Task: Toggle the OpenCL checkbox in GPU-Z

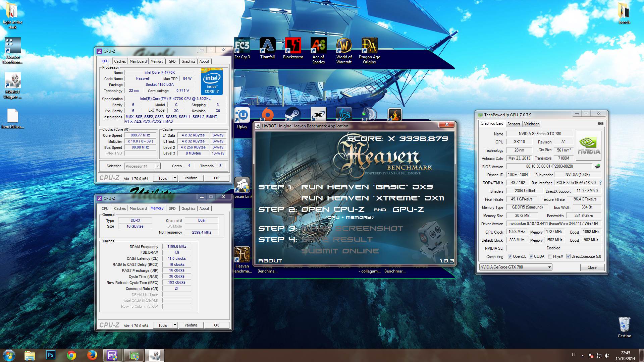Action: tap(510, 256)
